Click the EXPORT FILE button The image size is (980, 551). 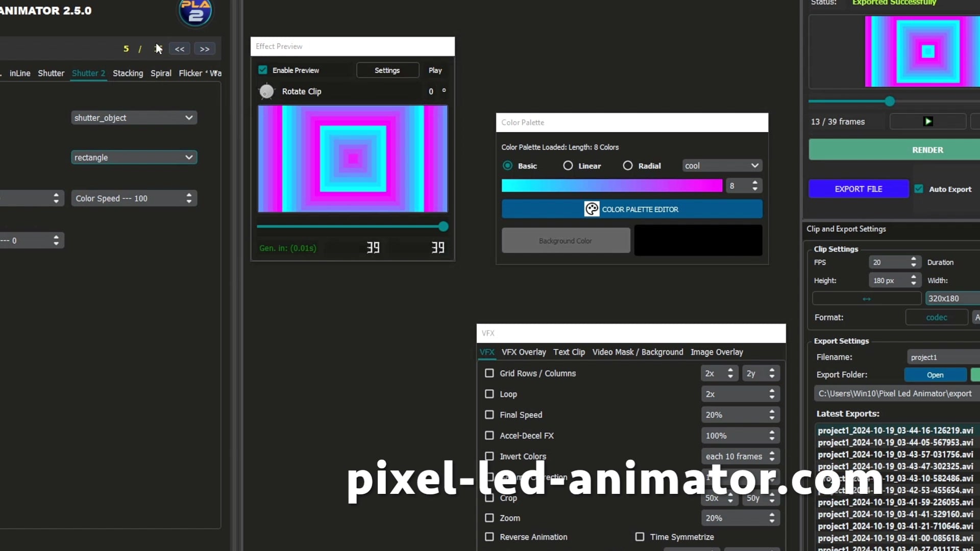click(859, 189)
